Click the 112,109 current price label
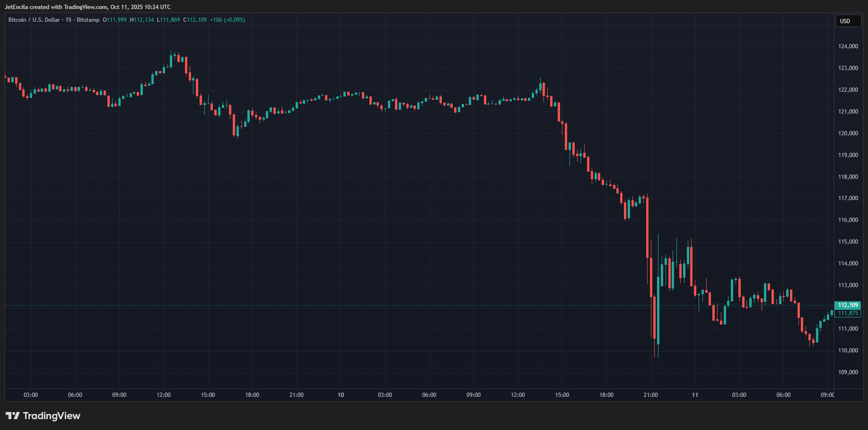The image size is (868, 430). pos(848,305)
